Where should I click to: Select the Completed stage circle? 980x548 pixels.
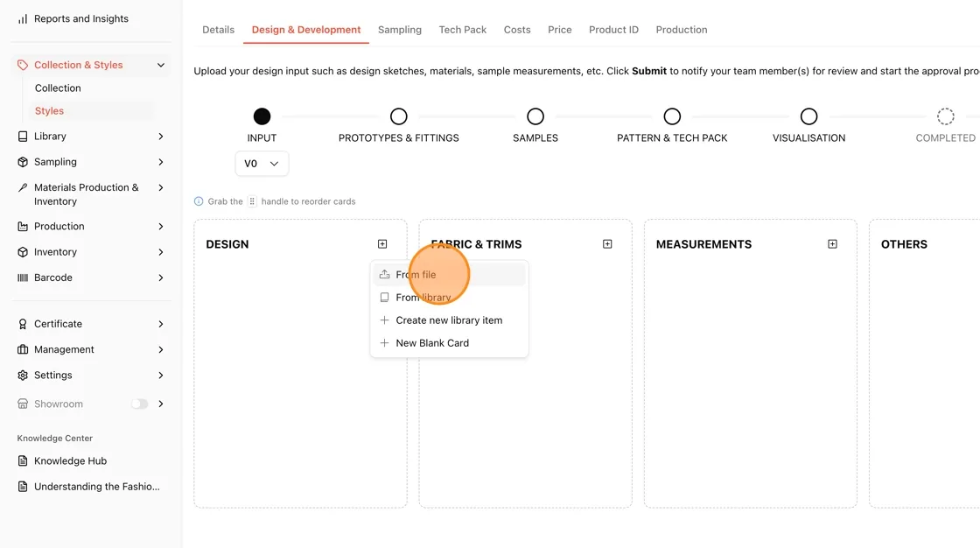pyautogui.click(x=946, y=116)
